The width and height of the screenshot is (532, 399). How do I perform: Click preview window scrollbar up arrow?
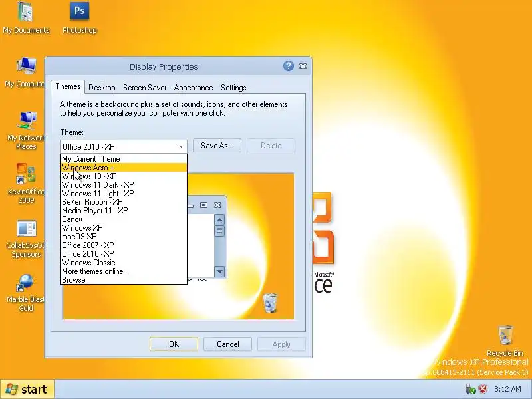tap(219, 220)
